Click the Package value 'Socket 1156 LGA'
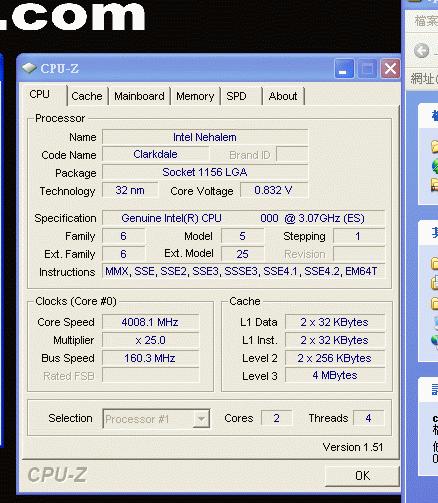The image size is (438, 503). tap(205, 172)
